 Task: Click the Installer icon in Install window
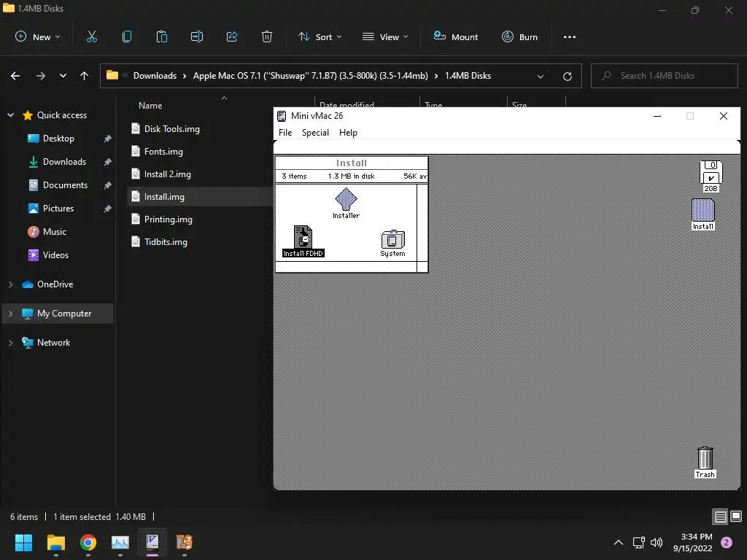click(x=346, y=203)
